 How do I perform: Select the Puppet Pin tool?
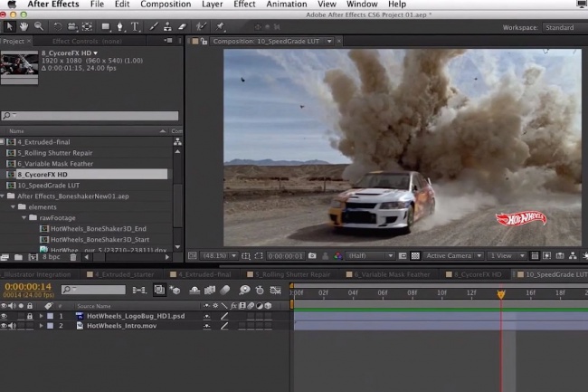click(x=220, y=26)
